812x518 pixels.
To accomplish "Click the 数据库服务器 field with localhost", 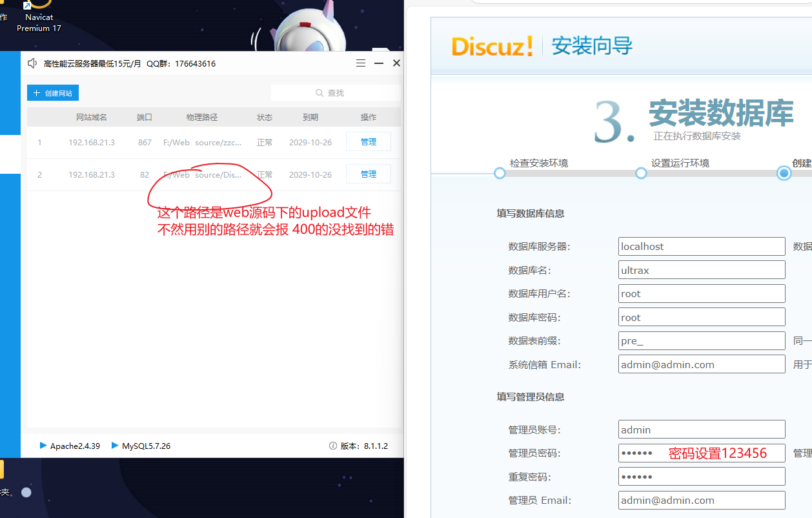I will pyautogui.click(x=702, y=246).
